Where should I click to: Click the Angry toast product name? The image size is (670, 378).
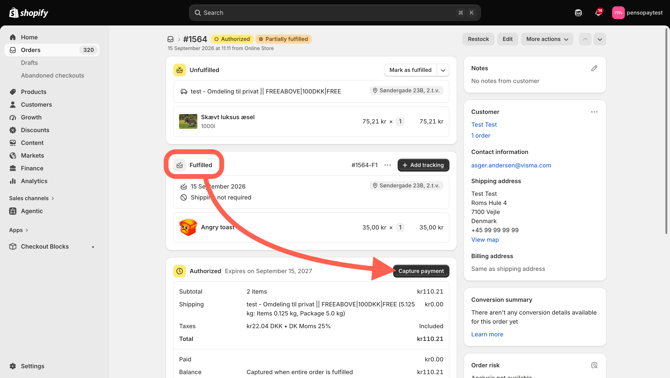click(x=217, y=227)
